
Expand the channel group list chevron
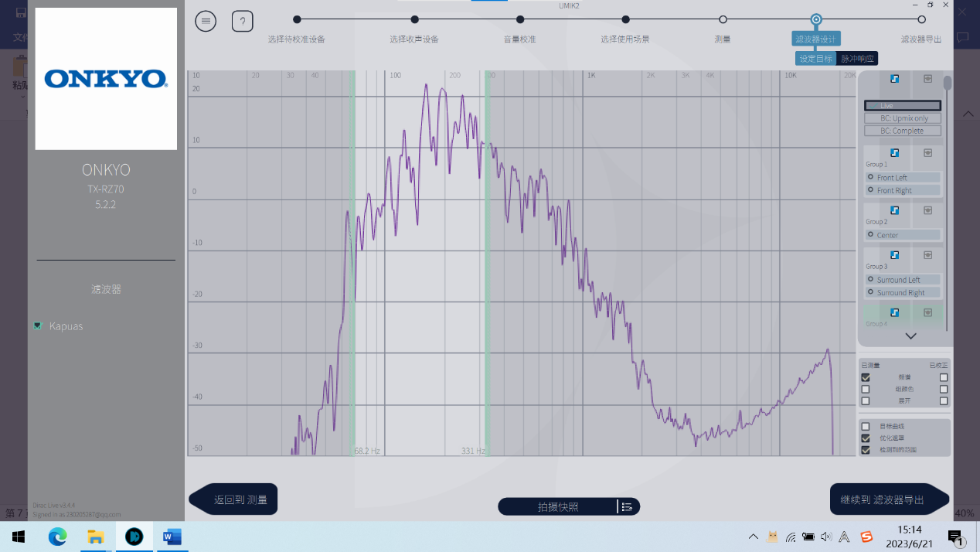tap(910, 336)
